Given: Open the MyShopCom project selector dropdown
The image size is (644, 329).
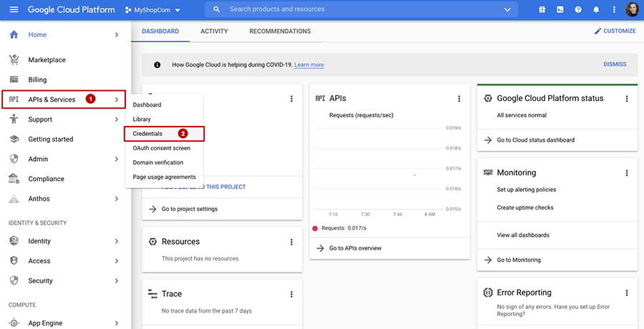Looking at the screenshot, I should 153,10.
